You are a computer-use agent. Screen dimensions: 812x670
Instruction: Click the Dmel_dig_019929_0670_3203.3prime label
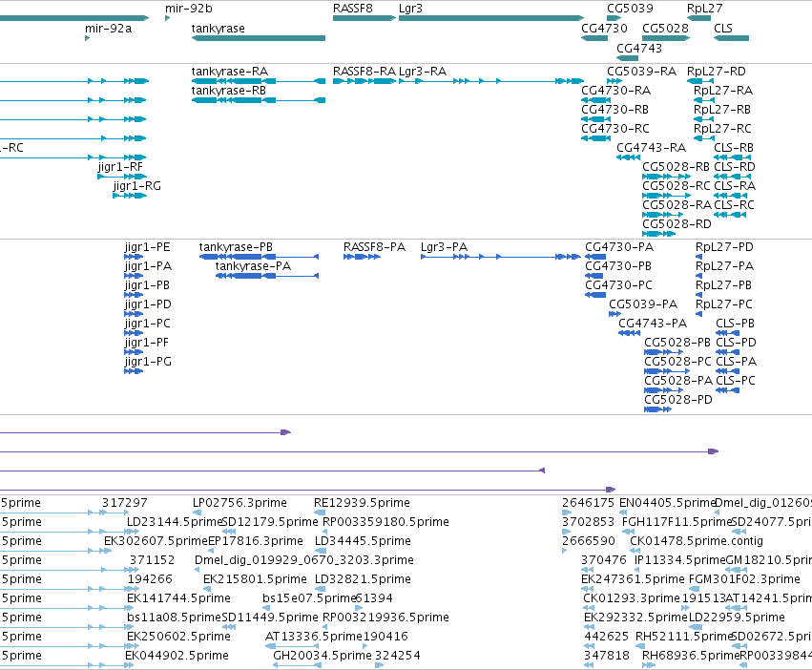(x=304, y=560)
